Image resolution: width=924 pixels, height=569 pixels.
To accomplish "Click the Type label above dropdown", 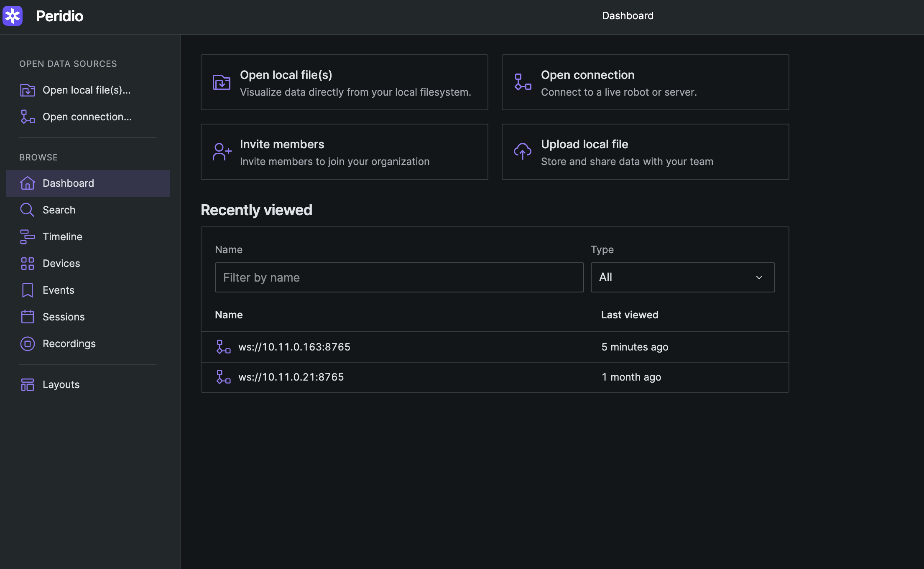I will click(602, 249).
